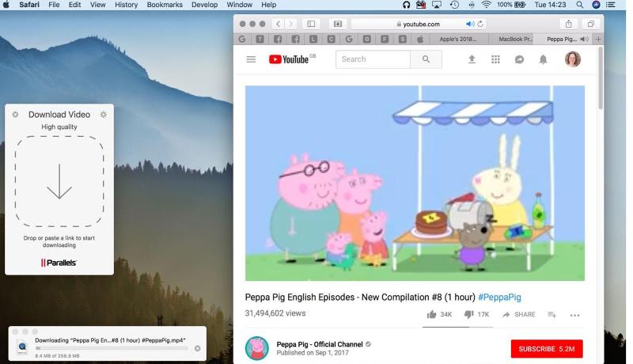The height and width of the screenshot is (364, 633).
Task: Open a new Safari tab
Action: point(598,39)
